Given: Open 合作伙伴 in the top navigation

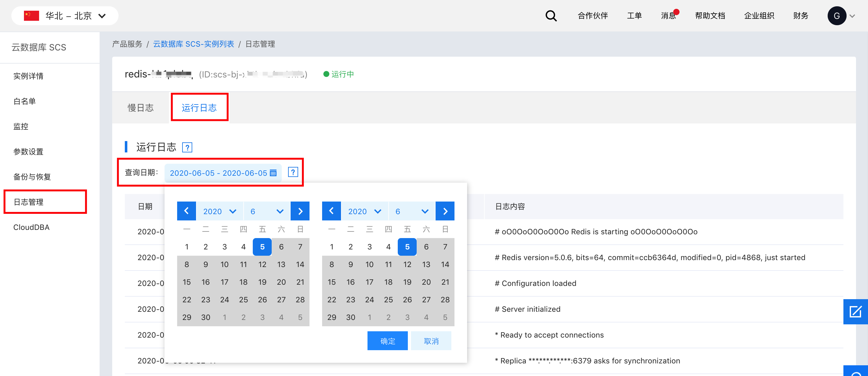Looking at the screenshot, I should (593, 16).
